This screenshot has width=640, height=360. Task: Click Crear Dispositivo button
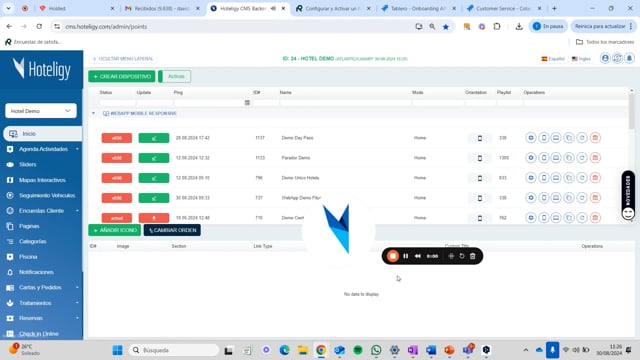[122, 76]
